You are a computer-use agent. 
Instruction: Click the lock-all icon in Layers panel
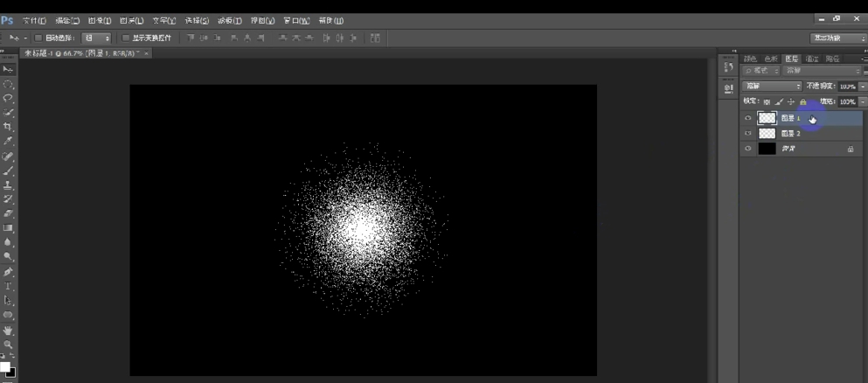[x=802, y=102]
